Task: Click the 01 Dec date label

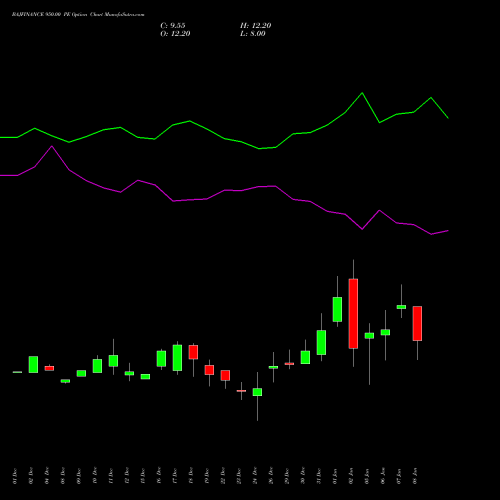Action: pos(15,476)
